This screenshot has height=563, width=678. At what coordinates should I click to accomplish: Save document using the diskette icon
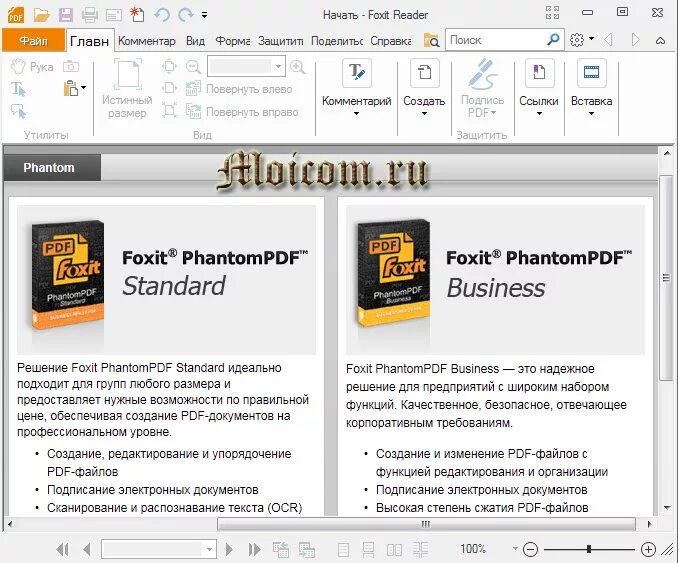[66, 15]
